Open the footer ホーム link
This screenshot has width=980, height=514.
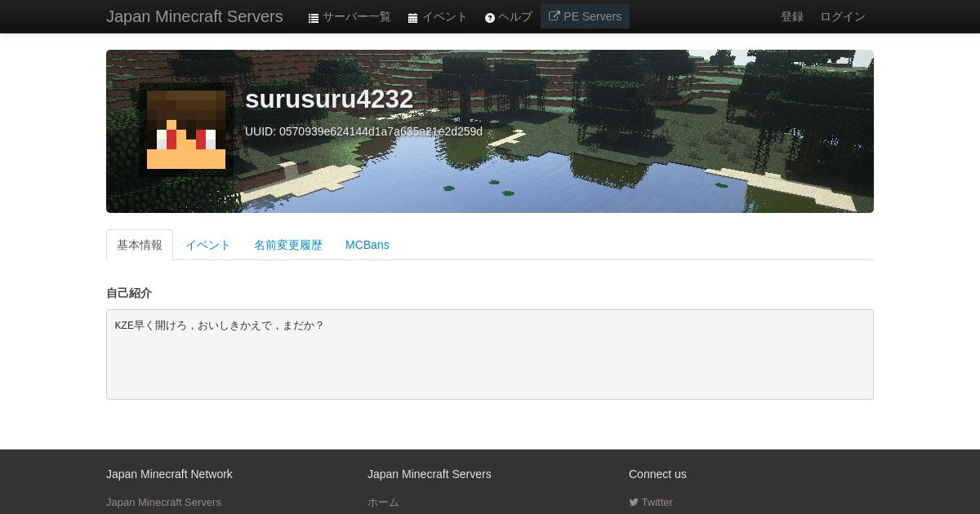tap(383, 503)
